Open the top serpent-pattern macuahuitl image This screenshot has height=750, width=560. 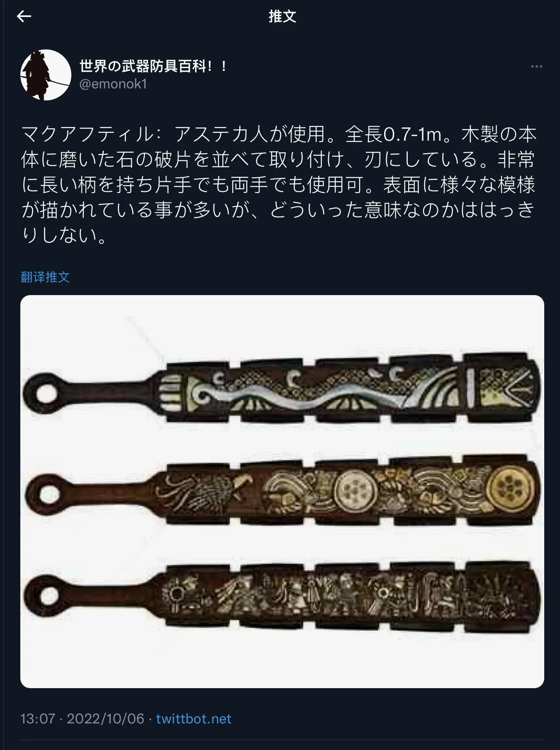point(282,388)
